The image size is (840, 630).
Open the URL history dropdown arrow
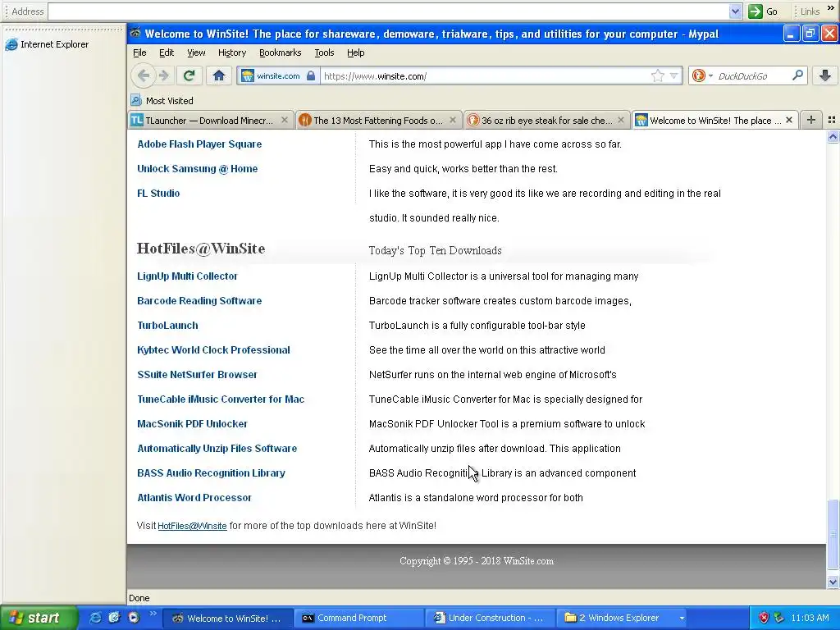pos(674,75)
